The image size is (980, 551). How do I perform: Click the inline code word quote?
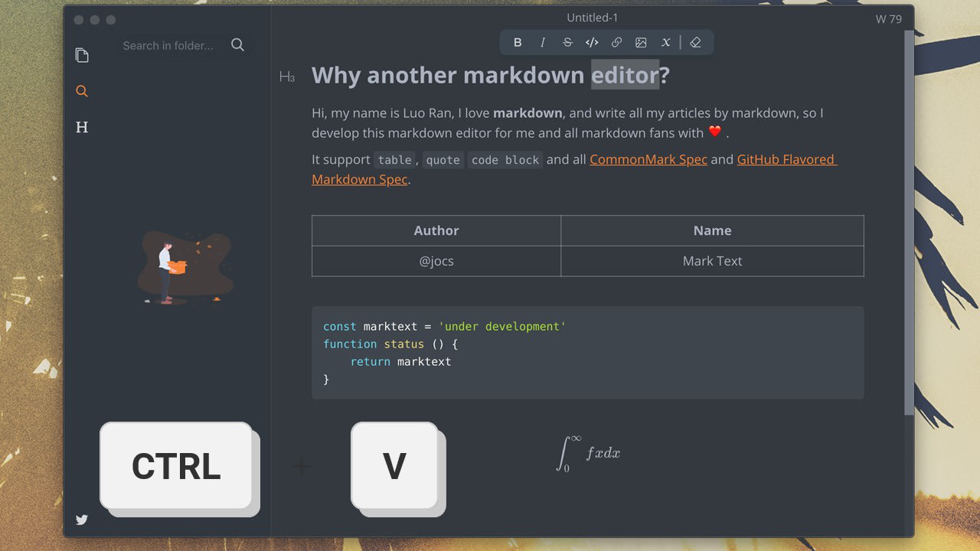tap(443, 160)
